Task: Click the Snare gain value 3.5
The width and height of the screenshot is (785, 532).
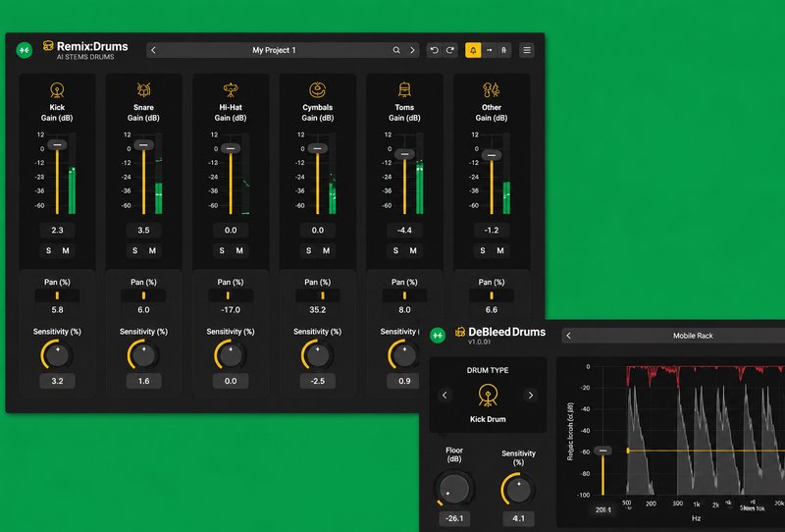Action: pos(143,230)
